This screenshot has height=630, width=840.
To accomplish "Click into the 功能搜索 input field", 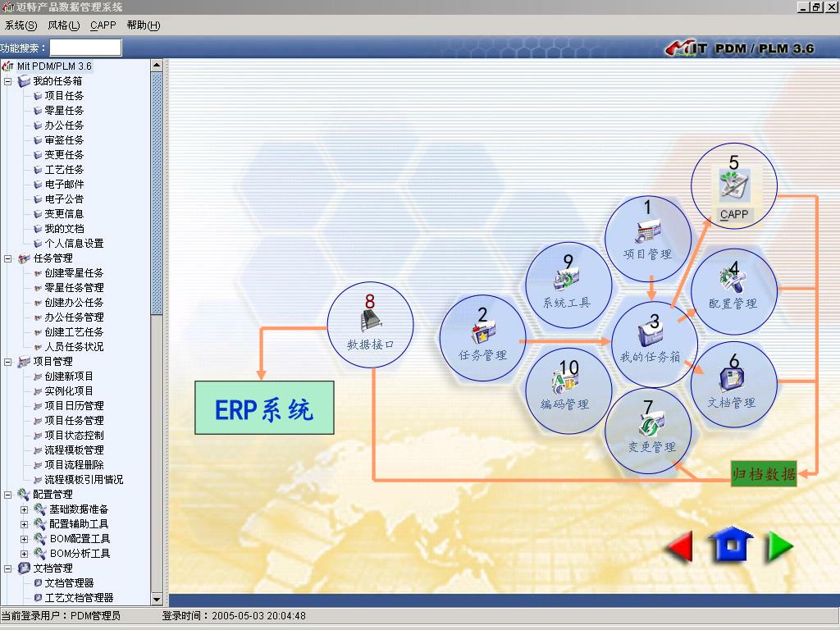I will pos(85,48).
